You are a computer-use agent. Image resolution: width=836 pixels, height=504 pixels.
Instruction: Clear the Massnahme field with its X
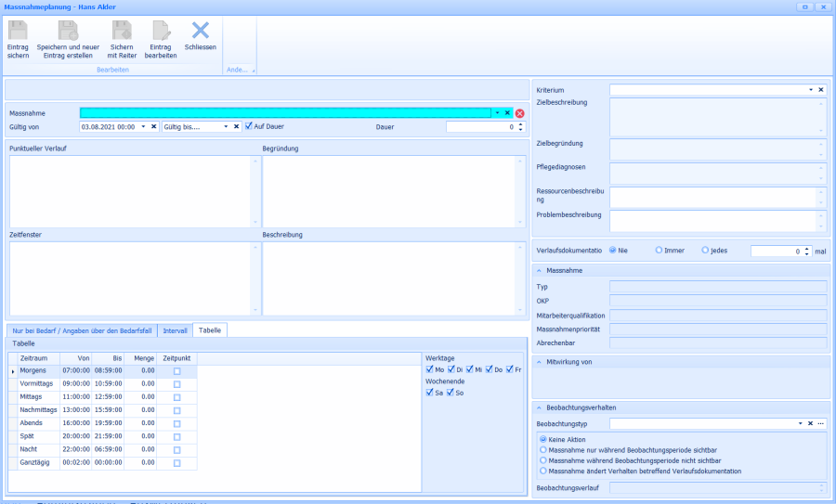(507, 113)
